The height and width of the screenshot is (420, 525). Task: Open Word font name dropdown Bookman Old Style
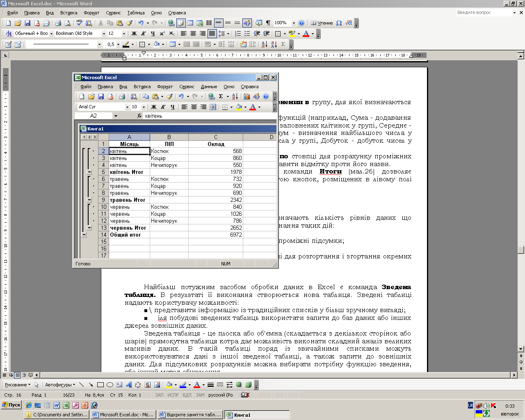tap(103, 34)
